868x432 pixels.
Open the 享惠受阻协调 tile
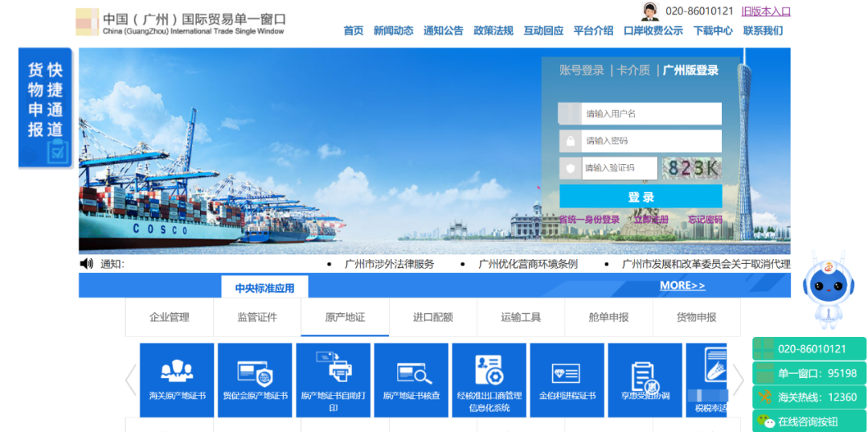click(x=645, y=380)
